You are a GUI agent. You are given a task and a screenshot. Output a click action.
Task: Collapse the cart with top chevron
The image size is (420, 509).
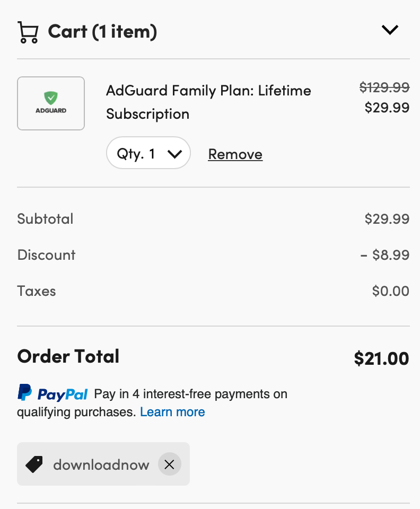[x=390, y=30]
